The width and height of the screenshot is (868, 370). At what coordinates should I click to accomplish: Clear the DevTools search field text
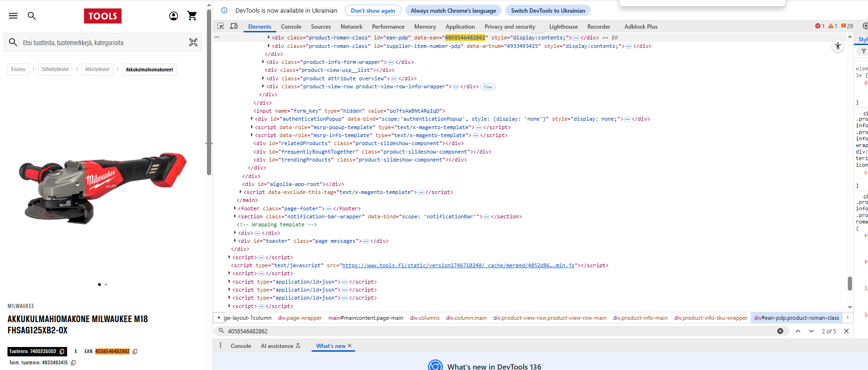(x=780, y=331)
